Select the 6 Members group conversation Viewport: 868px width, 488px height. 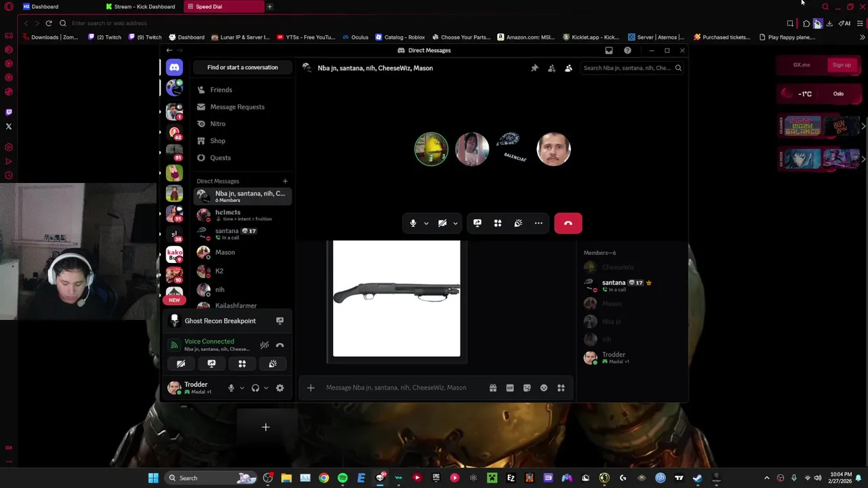[242, 197]
